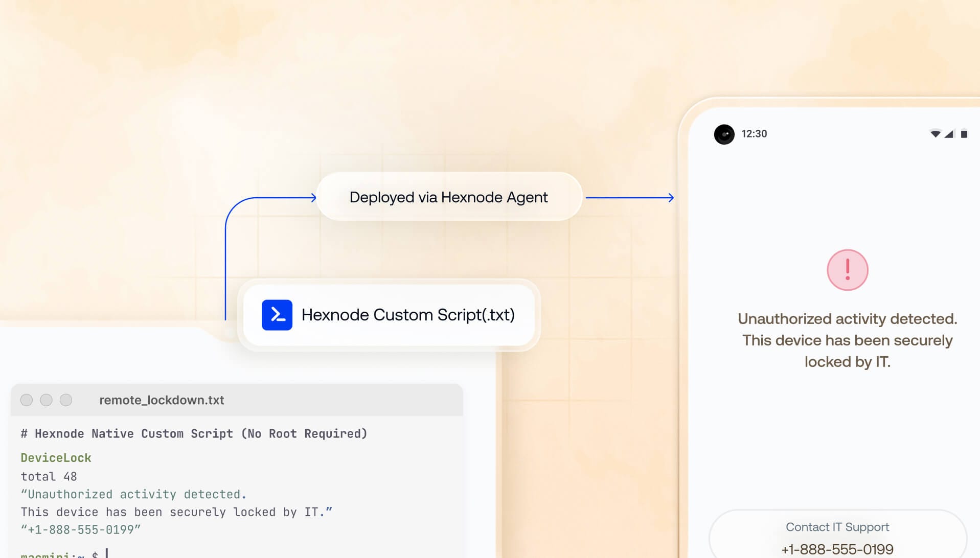Viewport: 980px width, 558px height.
Task: Click the third window control in remote_lockdown.txt
Action: point(66,400)
